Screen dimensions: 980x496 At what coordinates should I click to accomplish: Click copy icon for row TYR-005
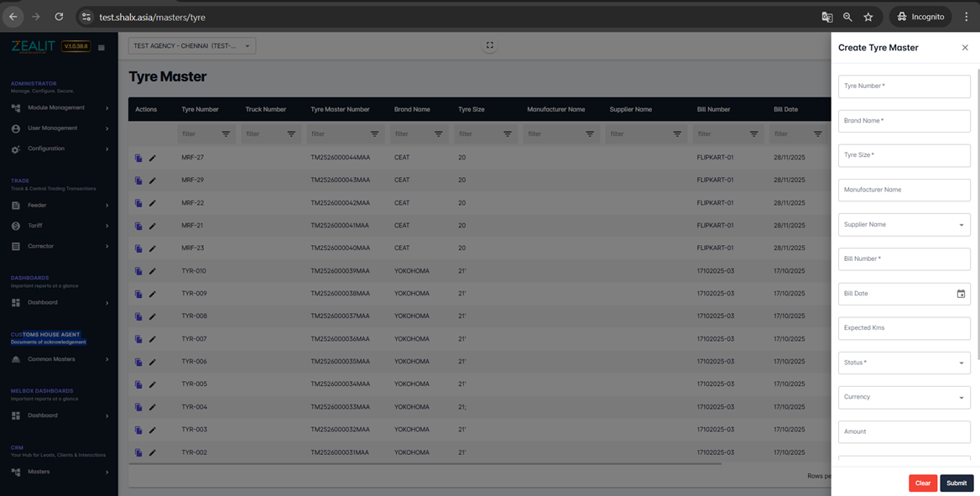pos(138,384)
